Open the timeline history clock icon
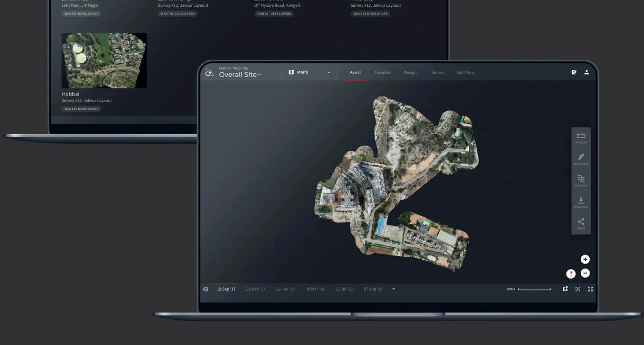Image resolution: width=644 pixels, height=345 pixels. click(x=206, y=289)
